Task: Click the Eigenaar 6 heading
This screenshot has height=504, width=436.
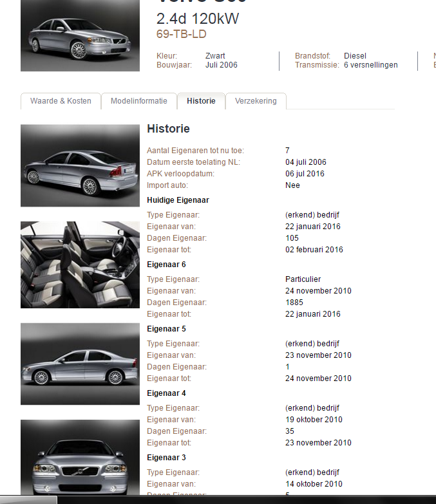Action: pos(166,265)
